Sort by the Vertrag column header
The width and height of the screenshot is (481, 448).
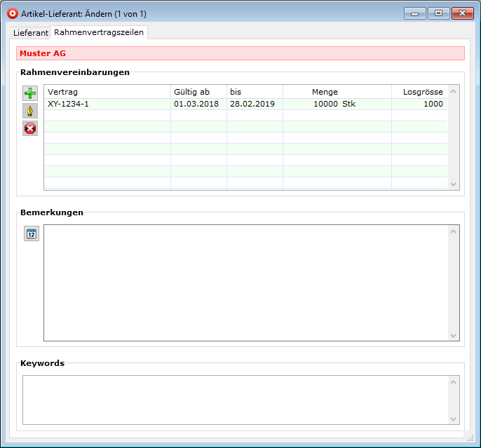coord(107,92)
